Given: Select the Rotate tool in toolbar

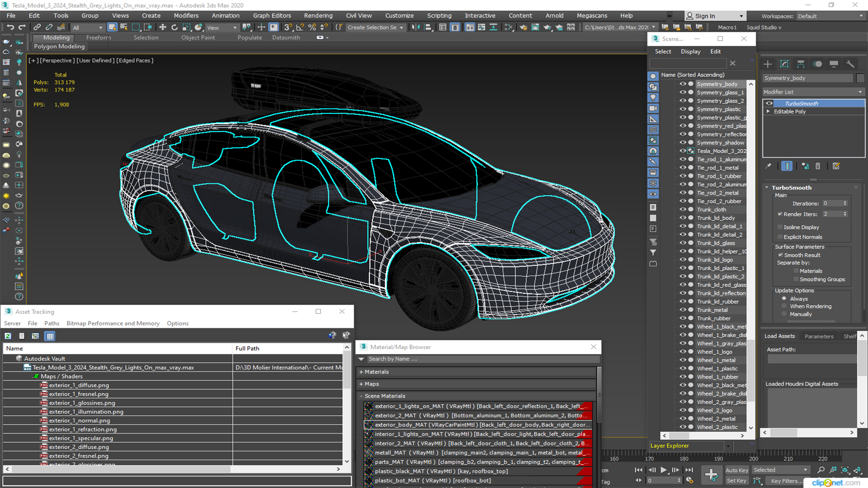Looking at the screenshot, I should click(x=175, y=27).
